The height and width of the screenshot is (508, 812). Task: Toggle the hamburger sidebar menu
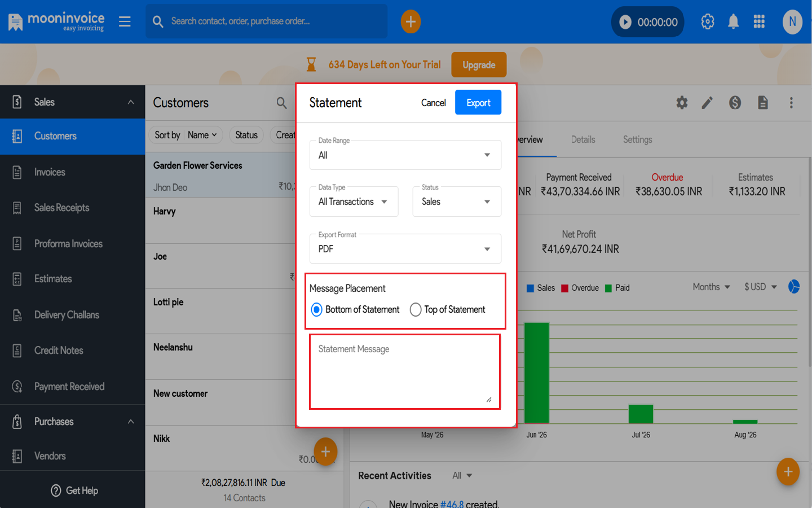point(125,21)
